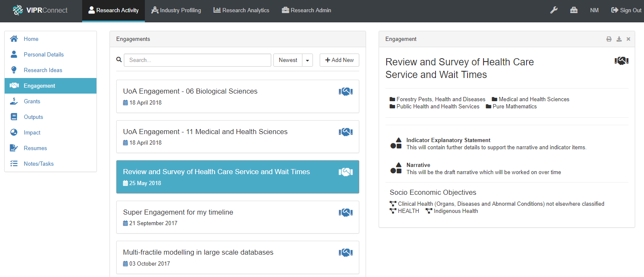Click handshake icon on Super Engagement card

(x=345, y=212)
